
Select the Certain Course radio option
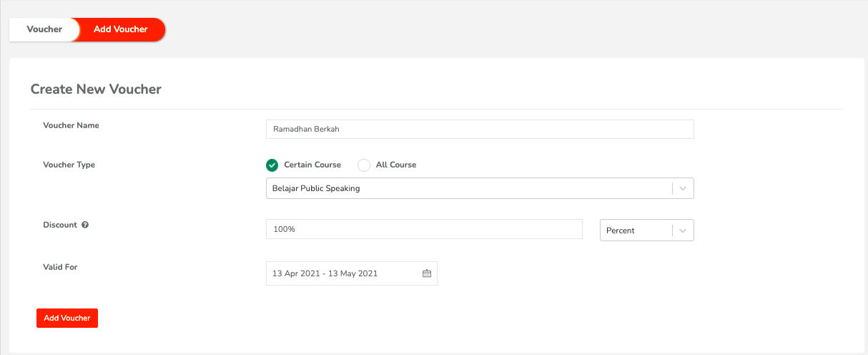pos(272,165)
